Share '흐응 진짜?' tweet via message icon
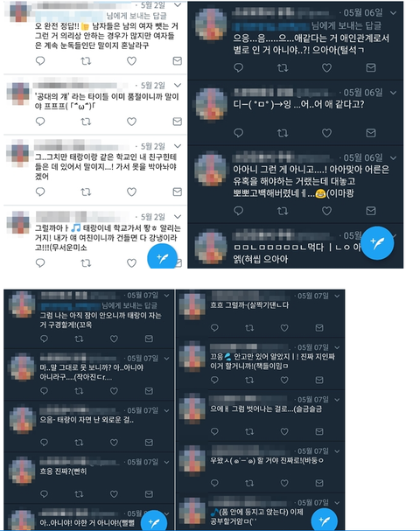The width and height of the screenshot is (420, 531). 149,493
